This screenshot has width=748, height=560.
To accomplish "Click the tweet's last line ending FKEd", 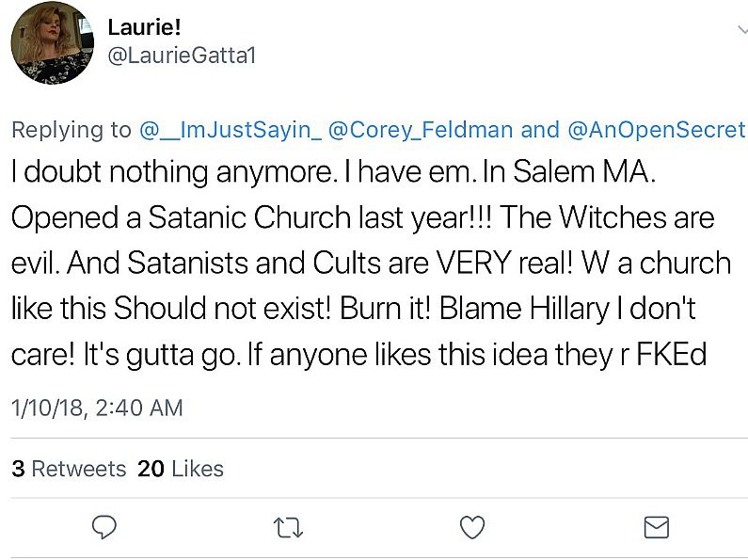I will pyautogui.click(x=358, y=355).
